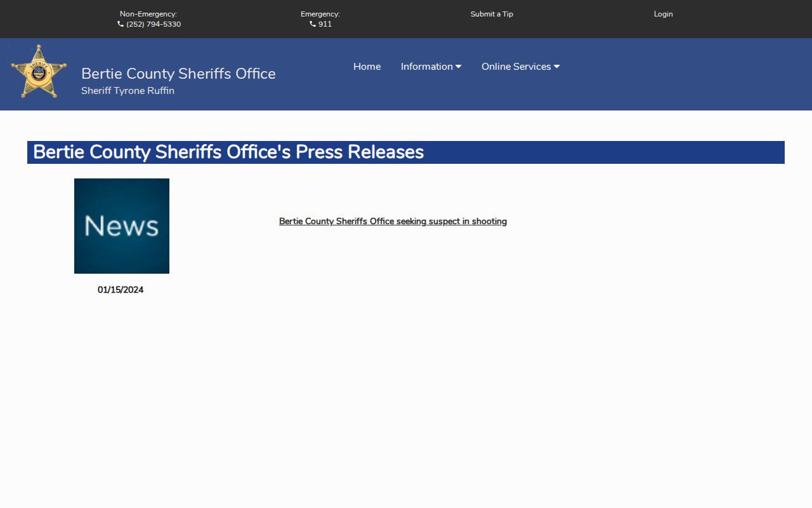Click the Non-Emergency label
Screen dimensions: 812x508
148,14
